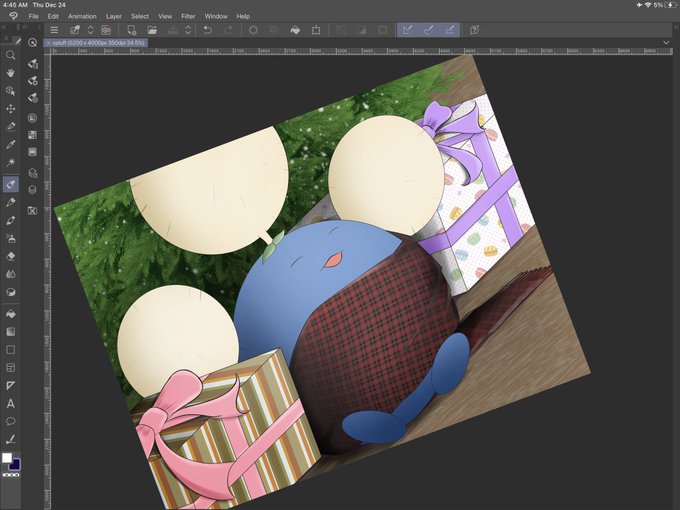Image resolution: width=680 pixels, height=510 pixels.
Task: Select the Text tool
Action: [11, 404]
